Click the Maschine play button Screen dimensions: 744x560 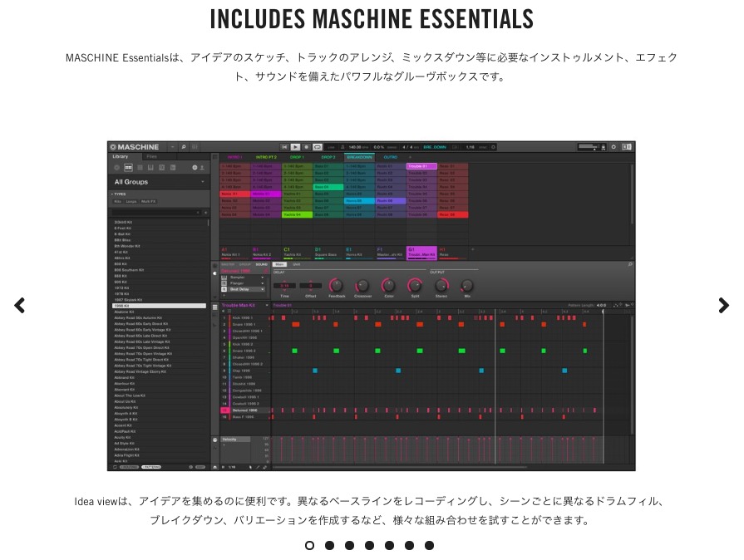(x=295, y=147)
